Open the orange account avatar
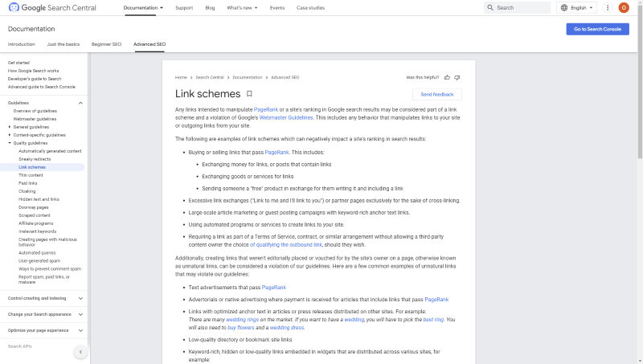This screenshot has height=364, width=643. click(x=624, y=7)
